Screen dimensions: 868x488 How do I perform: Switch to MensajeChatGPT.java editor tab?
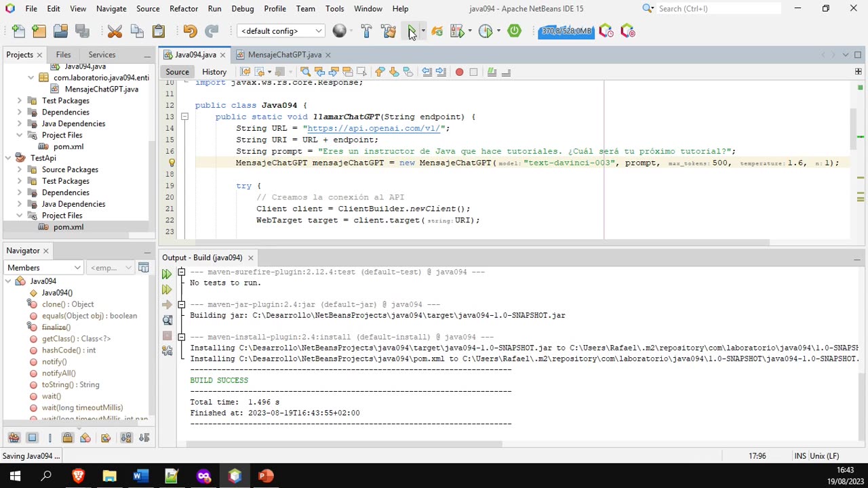pos(284,55)
